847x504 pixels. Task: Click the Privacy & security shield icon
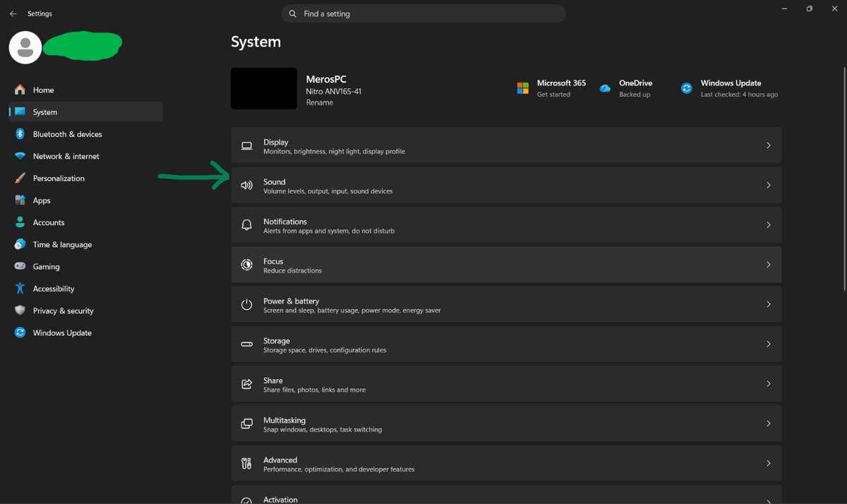pyautogui.click(x=20, y=311)
